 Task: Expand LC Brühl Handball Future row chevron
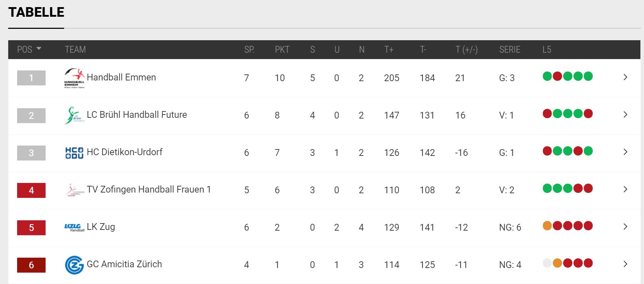[x=625, y=114]
